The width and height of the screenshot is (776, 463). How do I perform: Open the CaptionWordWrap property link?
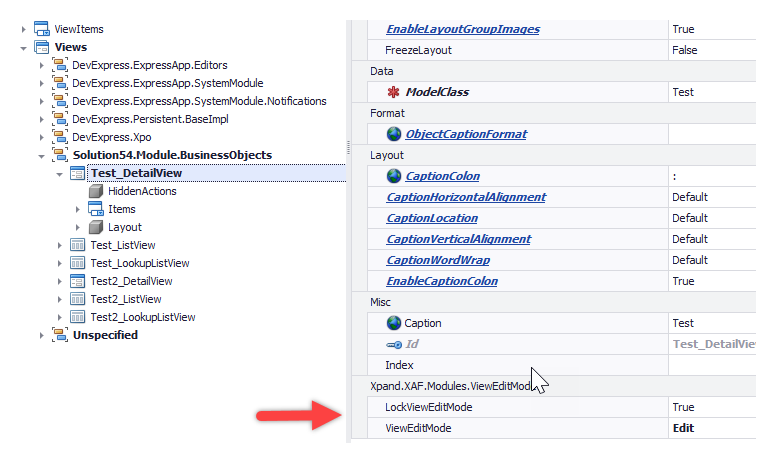[x=438, y=260]
